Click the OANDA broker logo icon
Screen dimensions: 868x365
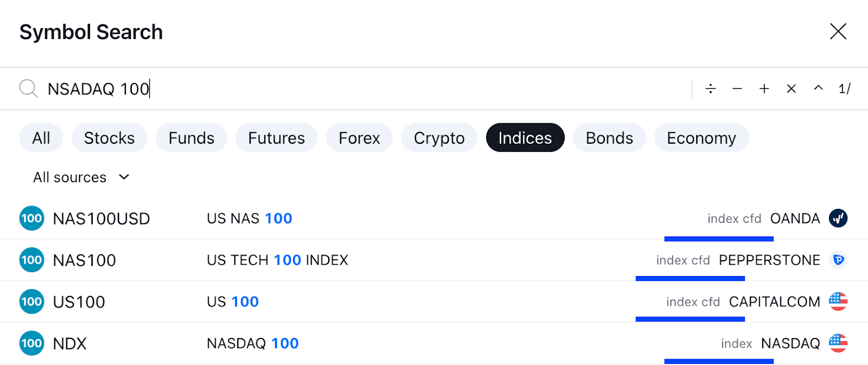coord(838,219)
